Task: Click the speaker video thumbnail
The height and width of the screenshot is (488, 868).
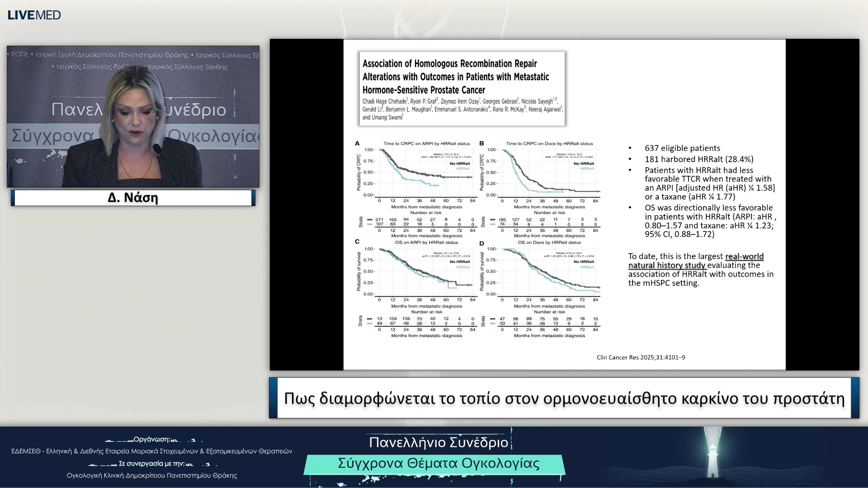Action: click(x=133, y=117)
